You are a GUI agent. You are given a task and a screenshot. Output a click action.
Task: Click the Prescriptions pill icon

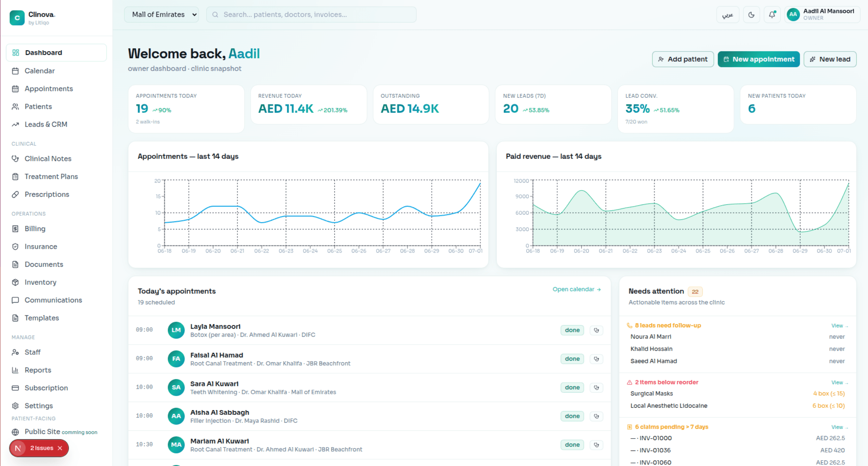pos(15,194)
